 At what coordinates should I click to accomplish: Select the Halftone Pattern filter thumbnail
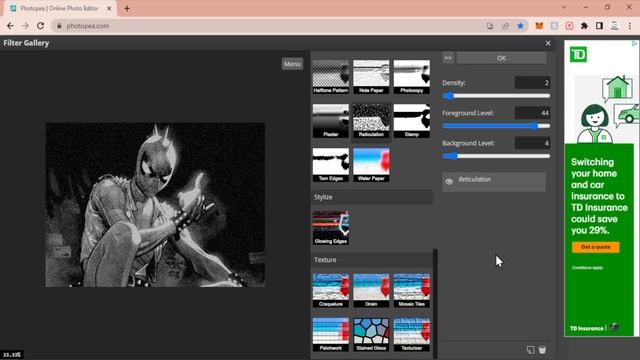[331, 77]
